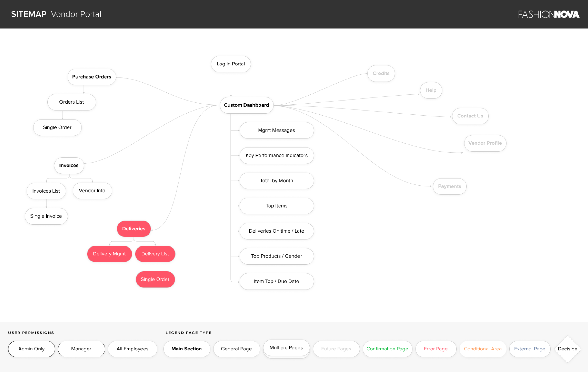Select the red Single Order node

click(x=155, y=279)
